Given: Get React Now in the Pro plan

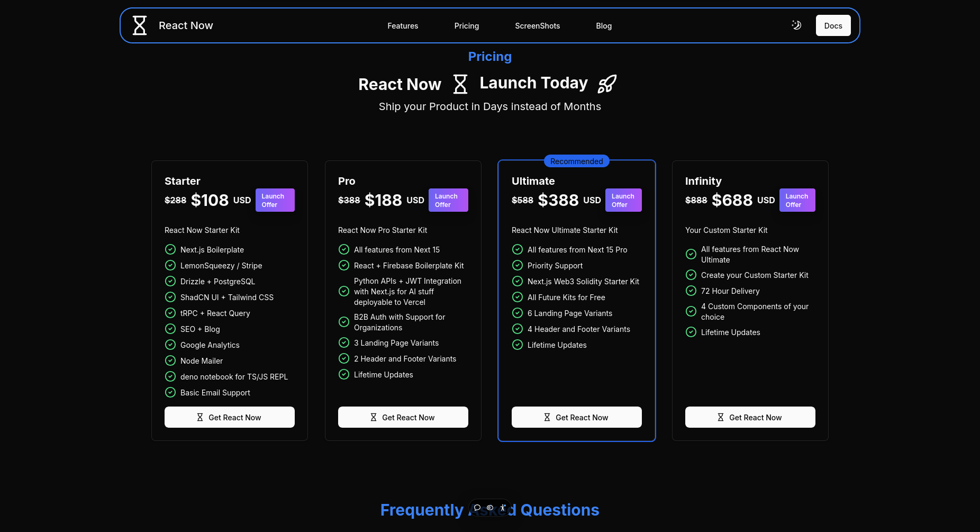Looking at the screenshot, I should pyautogui.click(x=403, y=417).
